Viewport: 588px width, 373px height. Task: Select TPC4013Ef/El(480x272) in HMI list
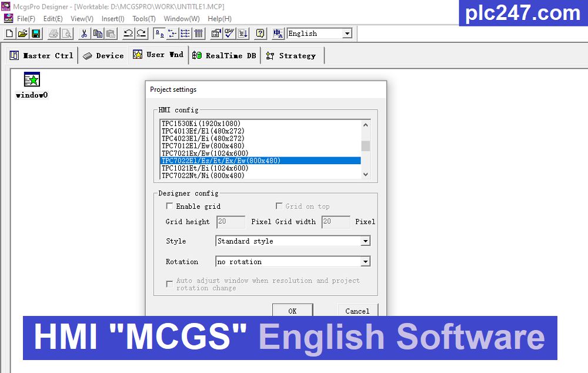point(260,131)
